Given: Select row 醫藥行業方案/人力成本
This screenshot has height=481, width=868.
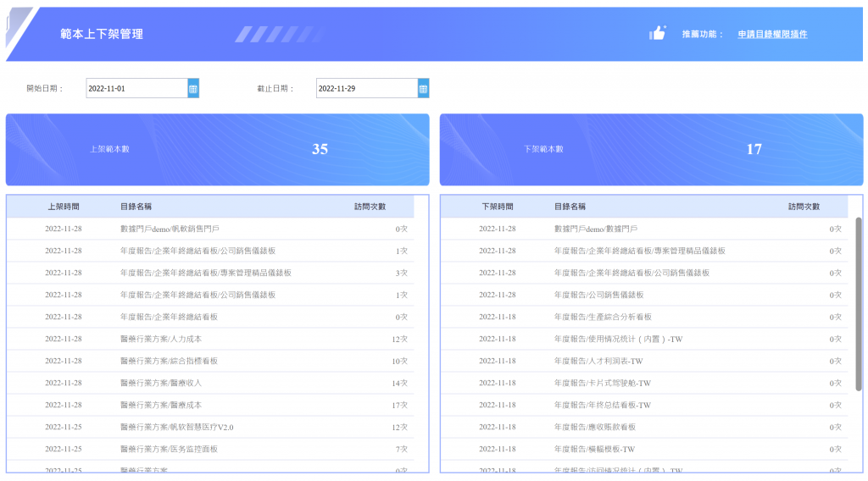Looking at the screenshot, I should click(210, 339).
